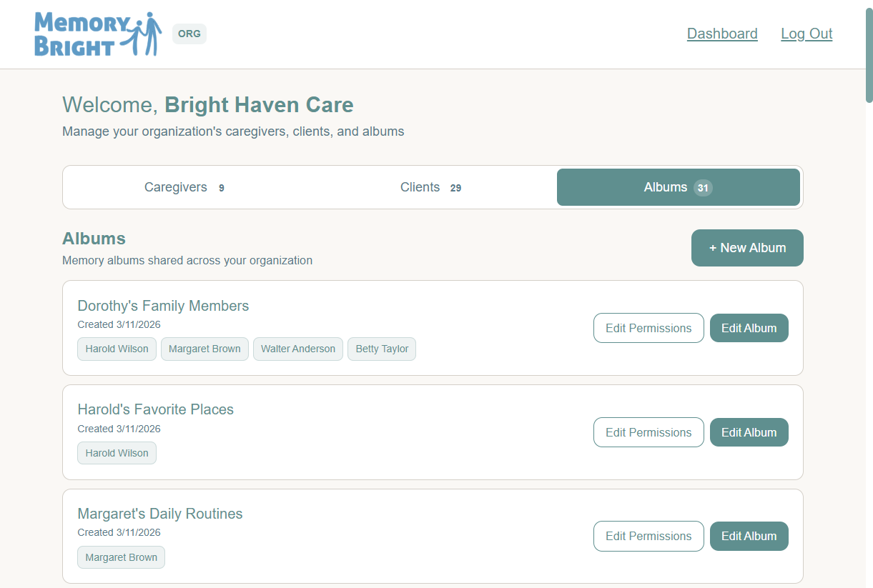
Task: Edit permissions for Dorothy's Family Members
Action: click(648, 328)
